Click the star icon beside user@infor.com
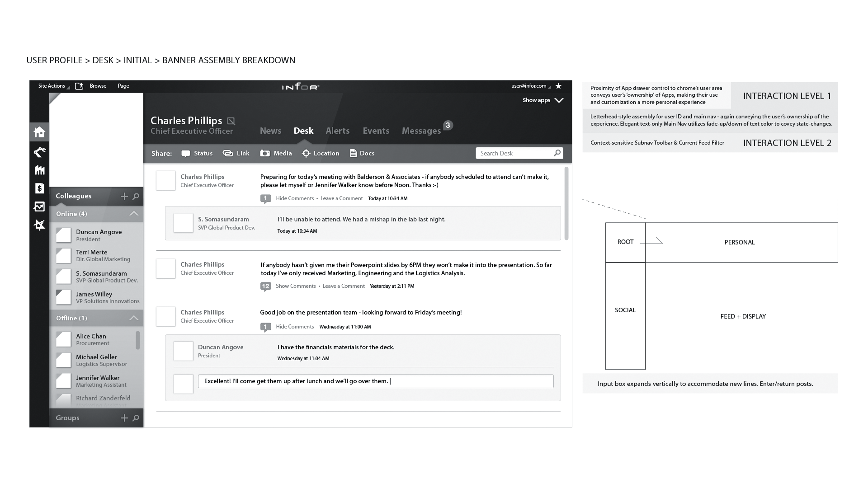This screenshot has width=868, height=488. point(558,86)
